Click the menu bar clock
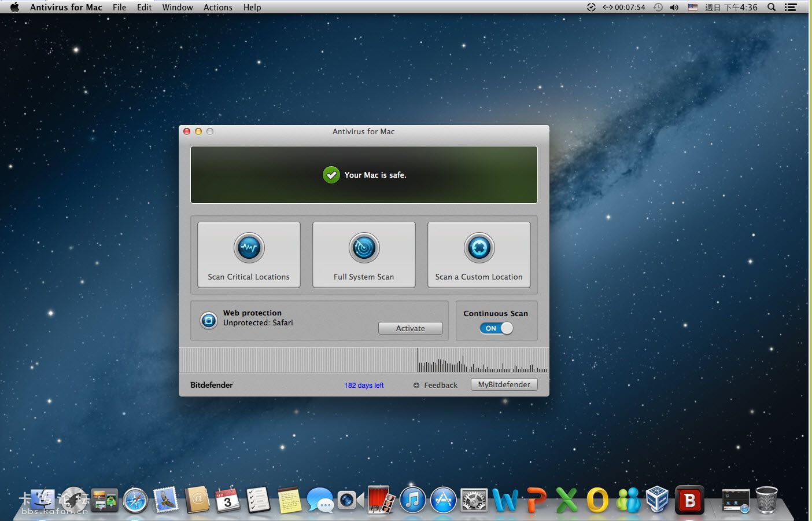The image size is (812, 521). click(x=731, y=7)
